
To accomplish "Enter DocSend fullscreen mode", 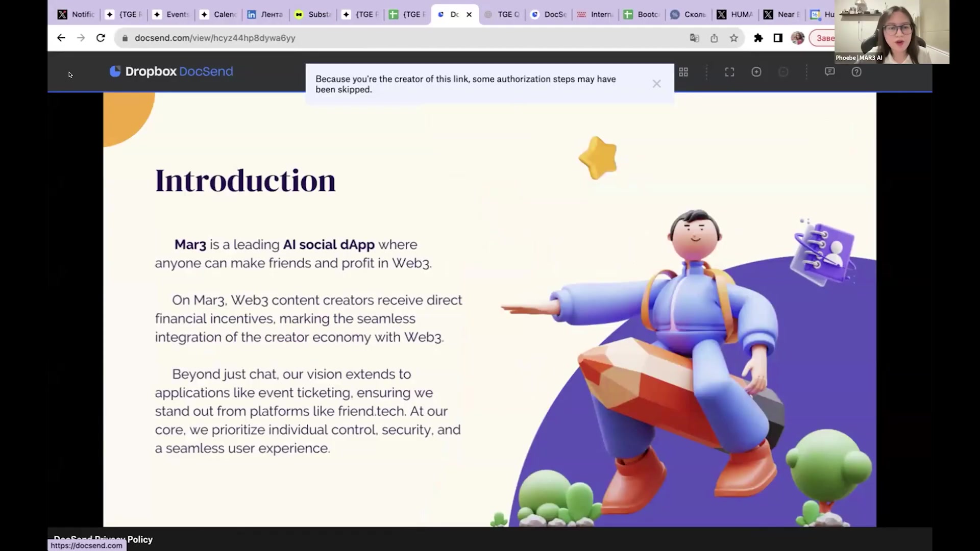I will (x=729, y=72).
